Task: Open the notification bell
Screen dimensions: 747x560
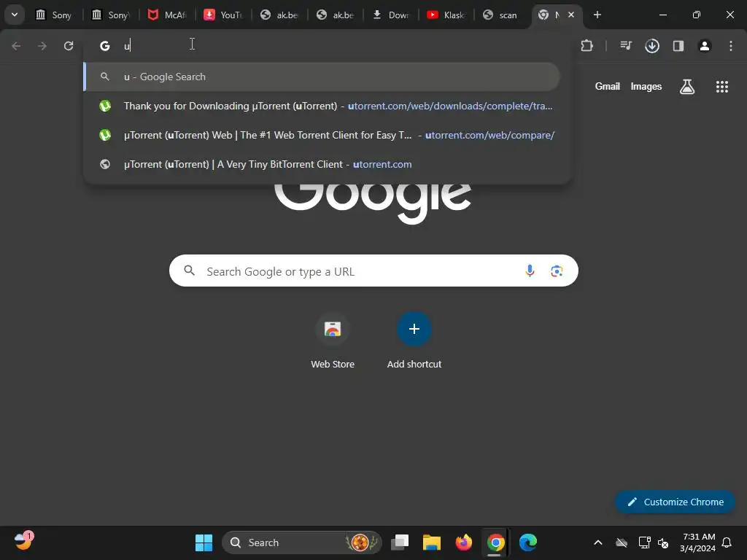Action: 727,542
